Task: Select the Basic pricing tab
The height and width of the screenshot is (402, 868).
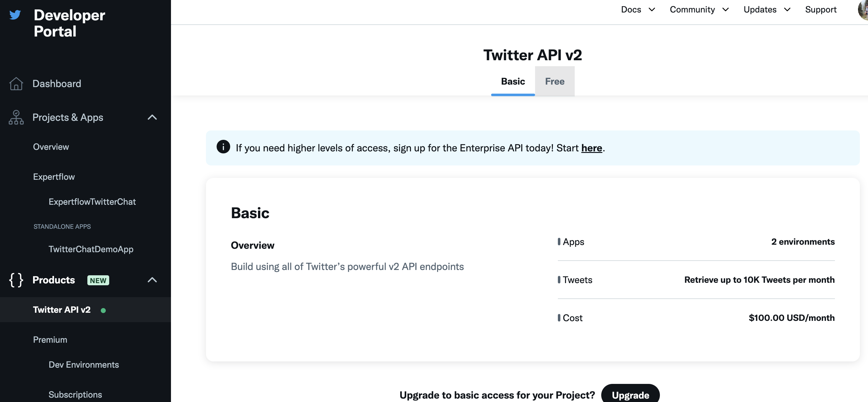Action: (x=513, y=81)
